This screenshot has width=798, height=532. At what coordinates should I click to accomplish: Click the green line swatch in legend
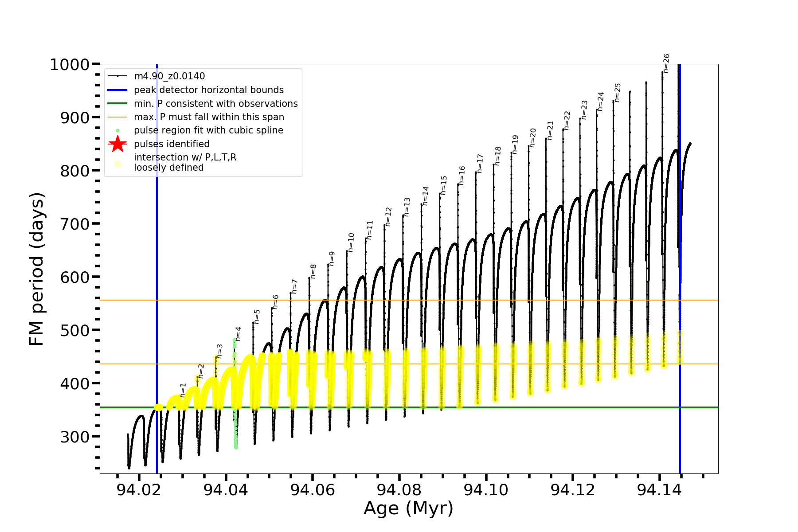[117, 104]
